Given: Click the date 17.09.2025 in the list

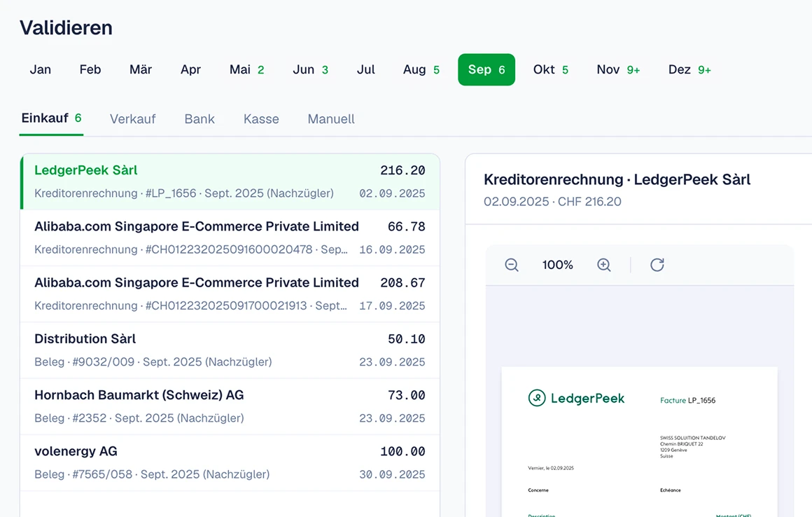Looking at the screenshot, I should 392,305.
